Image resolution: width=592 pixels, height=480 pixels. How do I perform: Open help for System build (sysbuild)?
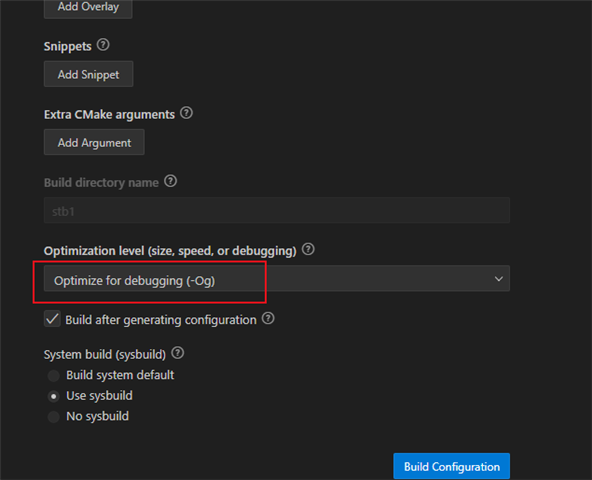(x=177, y=353)
